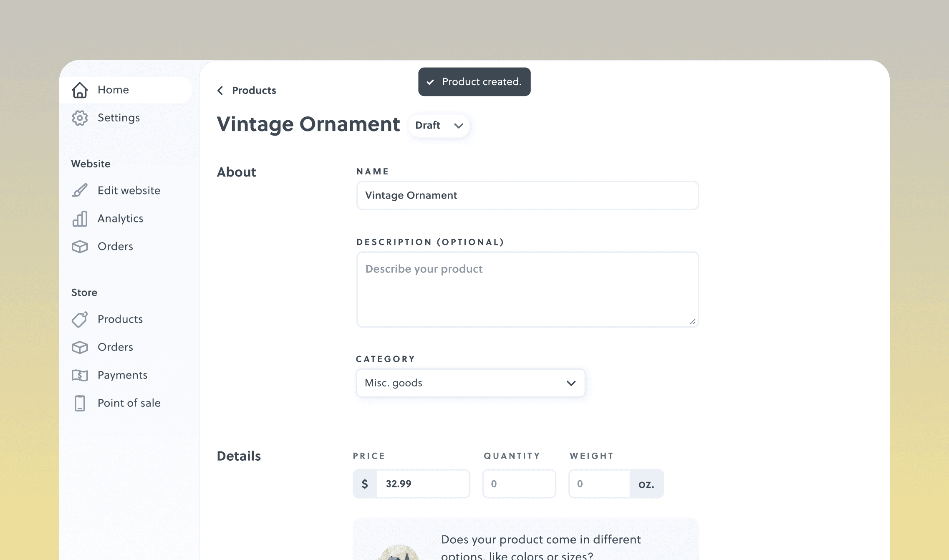Click the oz. weight unit label
Image resolution: width=949 pixels, height=560 pixels.
pos(646,484)
